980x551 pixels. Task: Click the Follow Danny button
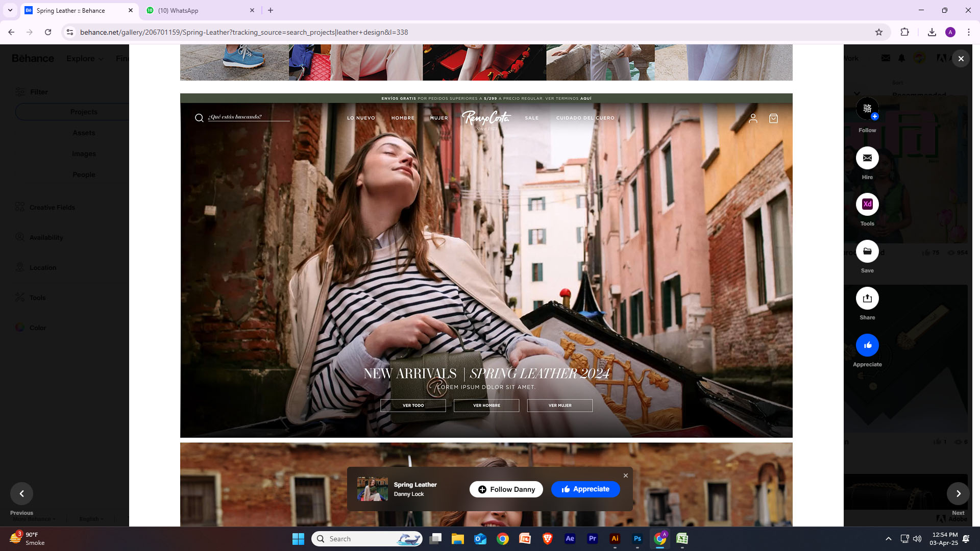click(x=506, y=489)
